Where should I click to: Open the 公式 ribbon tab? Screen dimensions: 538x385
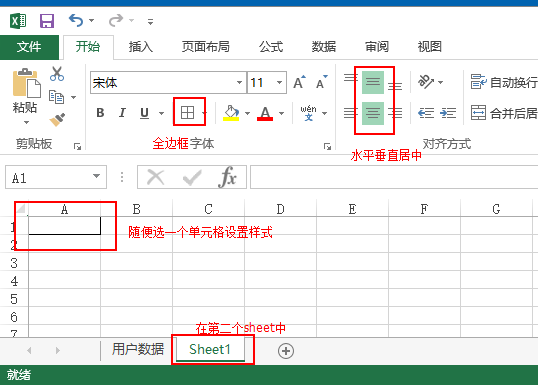271,47
